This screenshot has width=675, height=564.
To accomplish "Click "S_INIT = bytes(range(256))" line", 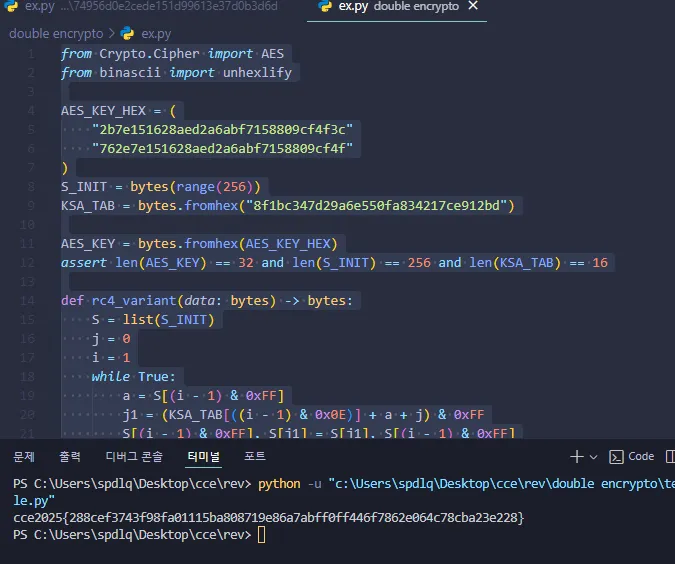I will [161, 187].
